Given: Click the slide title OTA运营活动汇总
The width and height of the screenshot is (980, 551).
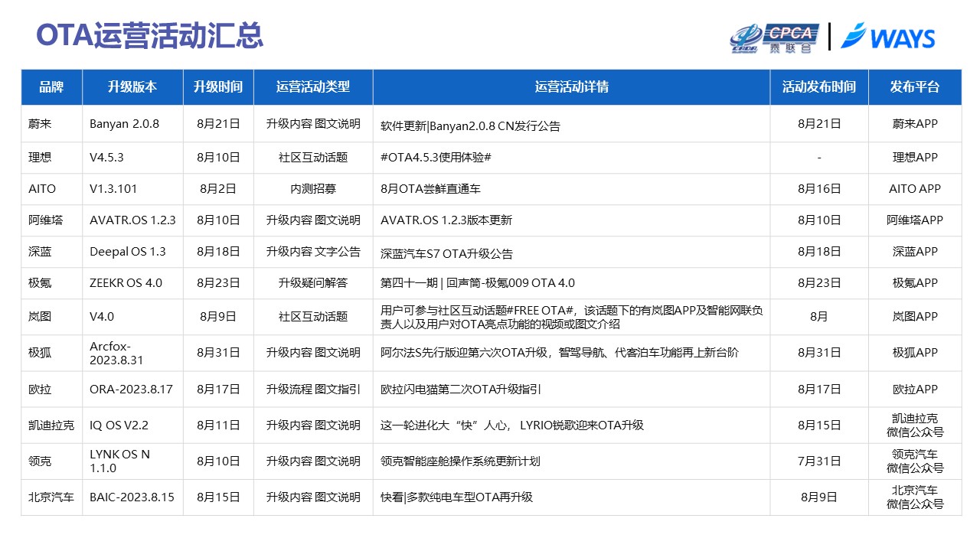Looking at the screenshot, I should (x=150, y=35).
